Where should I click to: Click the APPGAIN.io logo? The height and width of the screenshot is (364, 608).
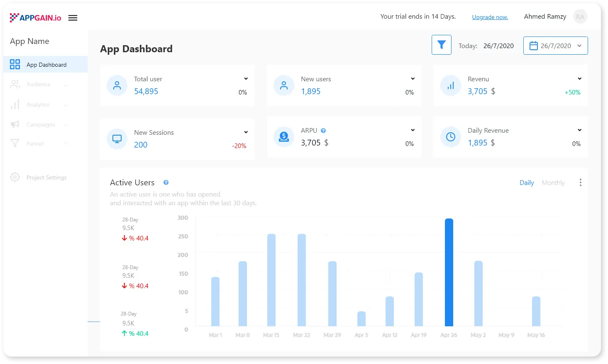(35, 17)
